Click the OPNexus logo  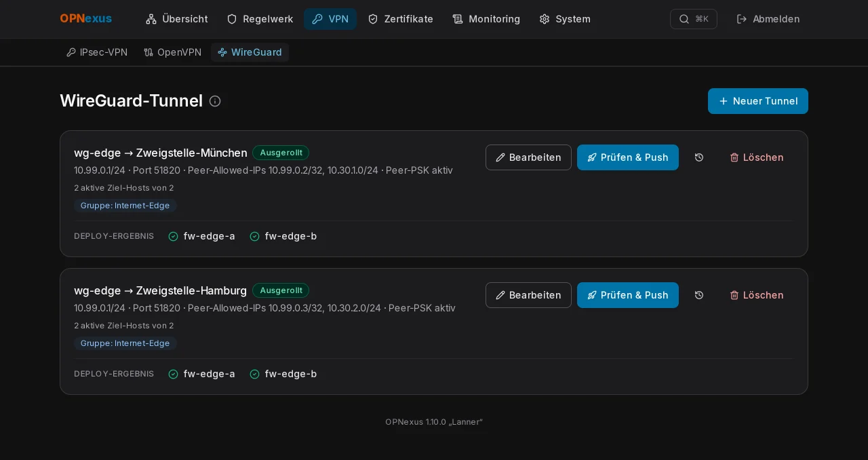[x=86, y=19]
